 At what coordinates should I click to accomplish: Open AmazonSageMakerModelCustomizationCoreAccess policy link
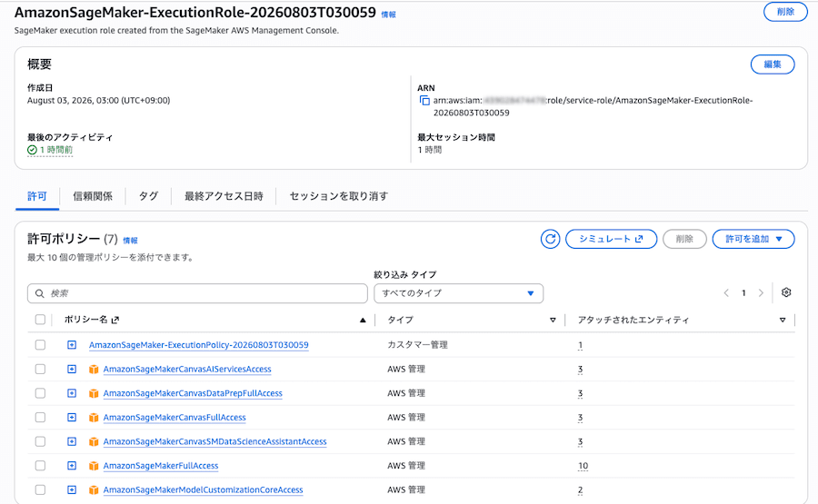point(203,490)
